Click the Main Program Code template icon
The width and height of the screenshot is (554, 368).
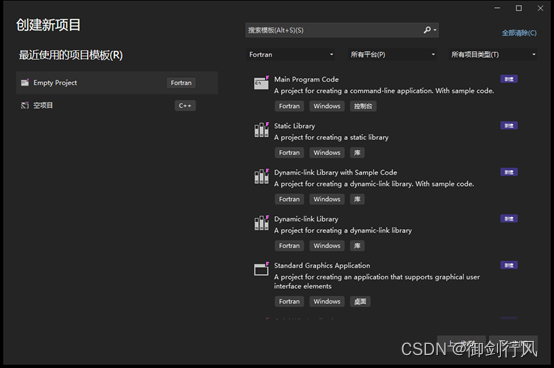pos(261,83)
